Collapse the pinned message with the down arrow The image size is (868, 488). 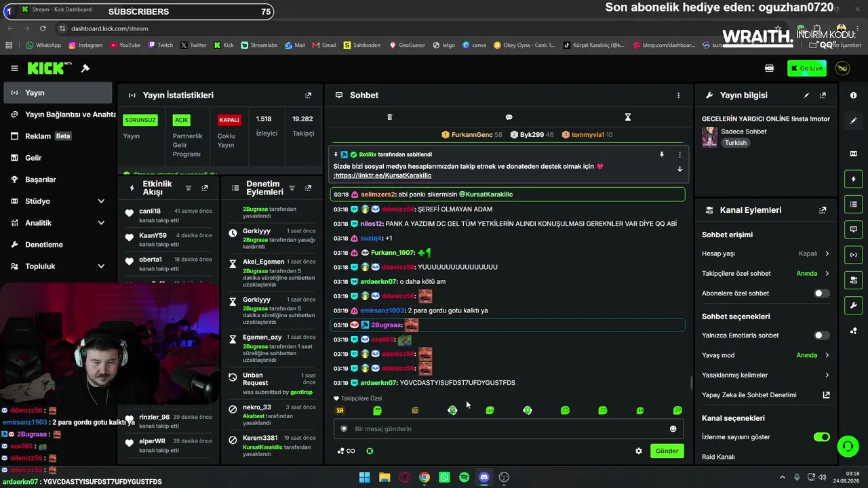point(679,169)
